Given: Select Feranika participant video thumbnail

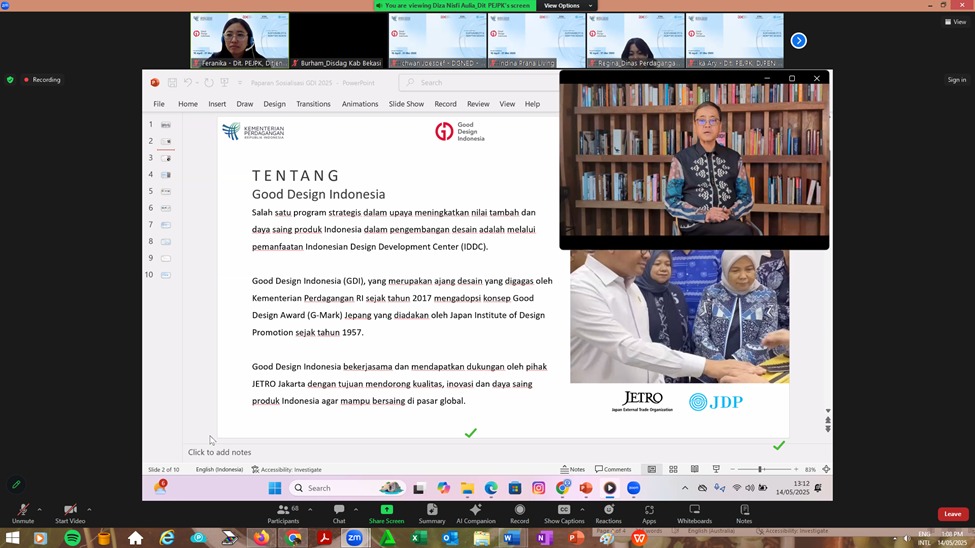Looking at the screenshot, I should pyautogui.click(x=239, y=40).
